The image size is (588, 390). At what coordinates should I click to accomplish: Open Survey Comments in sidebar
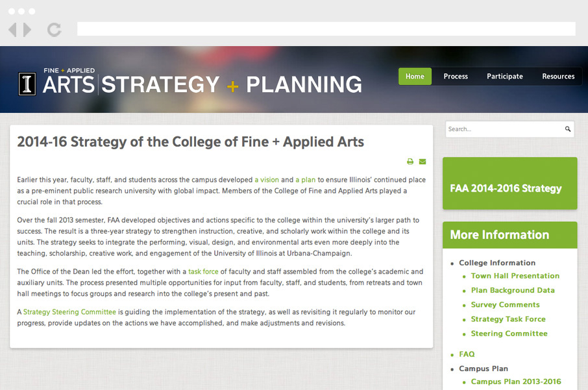pyautogui.click(x=505, y=305)
